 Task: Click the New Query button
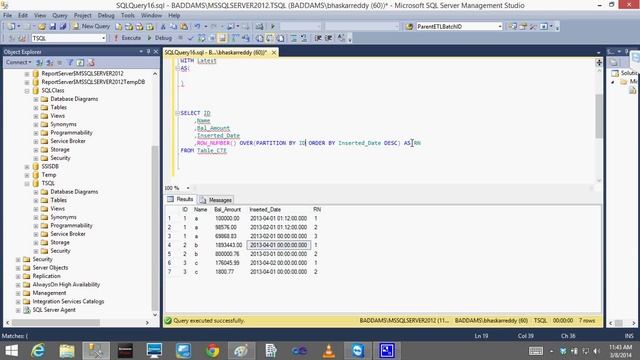coord(91,26)
